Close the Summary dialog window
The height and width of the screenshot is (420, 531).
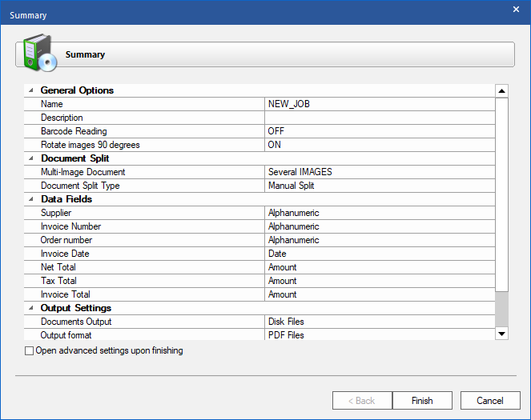click(516, 9)
